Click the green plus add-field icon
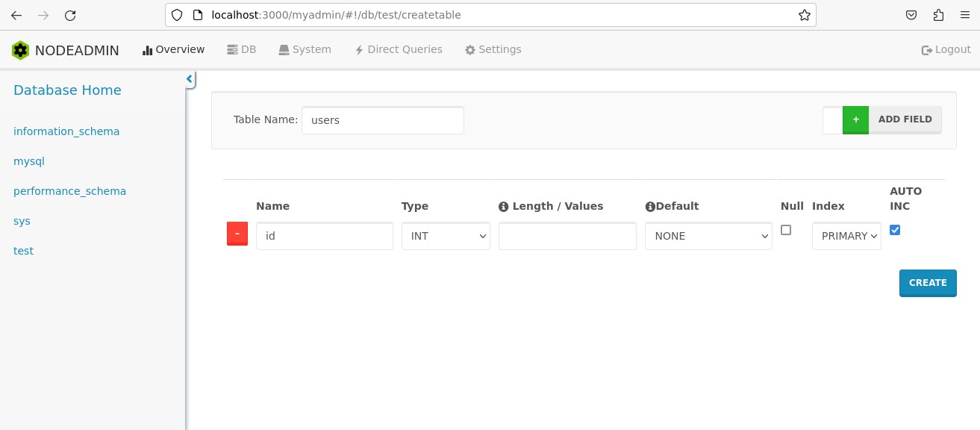The height and width of the screenshot is (430, 980). pyautogui.click(x=855, y=119)
